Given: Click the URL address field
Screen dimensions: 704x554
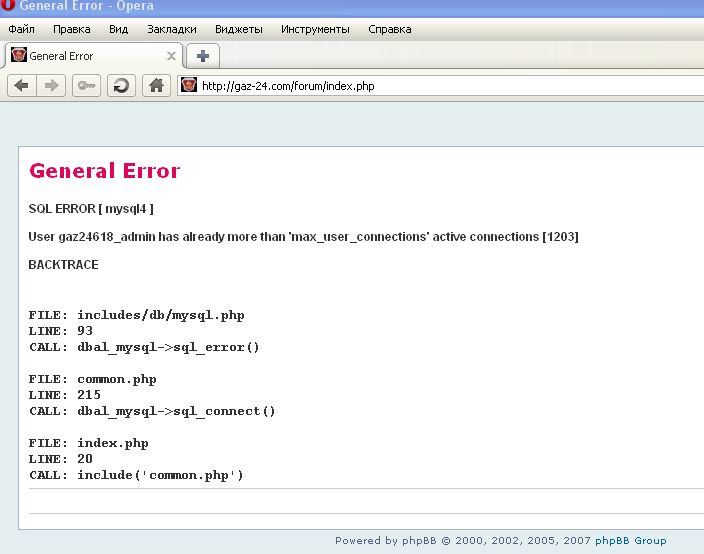Looking at the screenshot, I should [440, 86].
